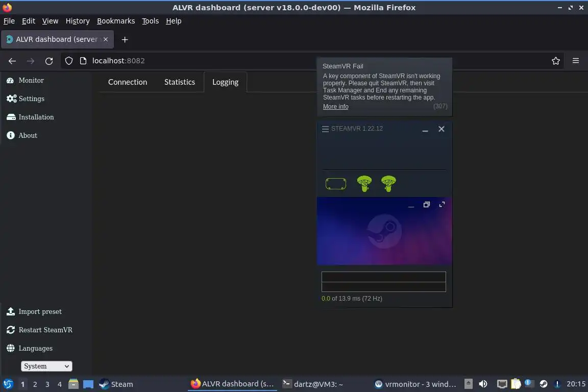This screenshot has height=392, width=588.
Task: Click the Steam system tray icon
Action: [544, 384]
